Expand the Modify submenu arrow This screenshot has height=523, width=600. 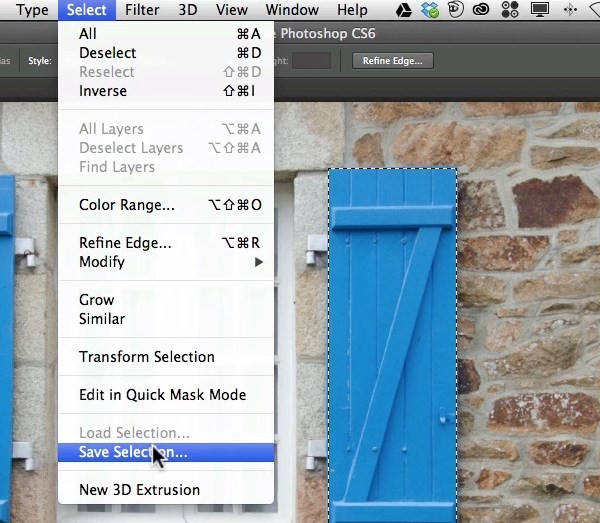(x=259, y=262)
